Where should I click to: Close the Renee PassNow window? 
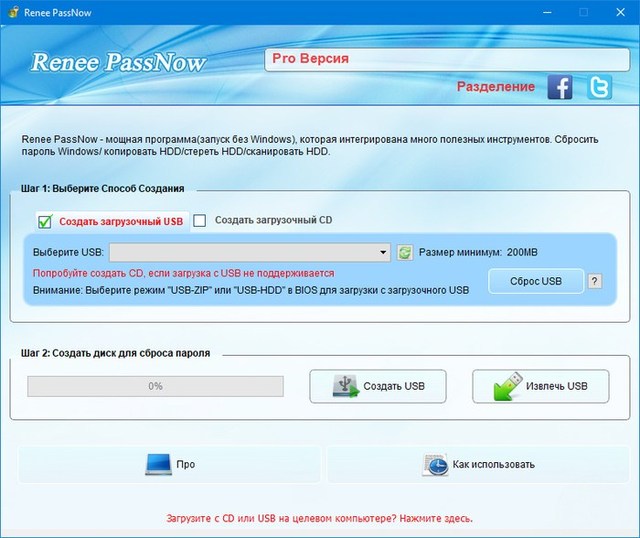point(620,12)
